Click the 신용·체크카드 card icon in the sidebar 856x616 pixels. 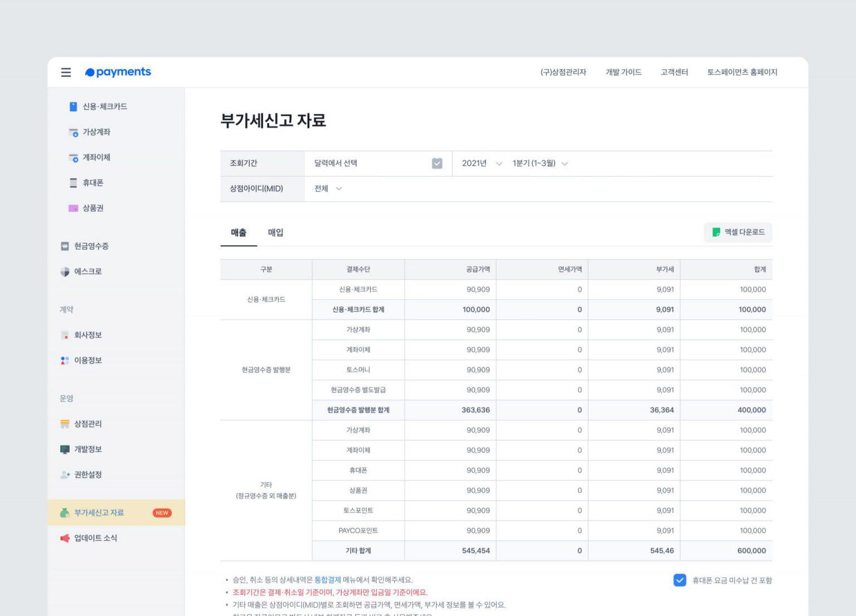(x=73, y=106)
